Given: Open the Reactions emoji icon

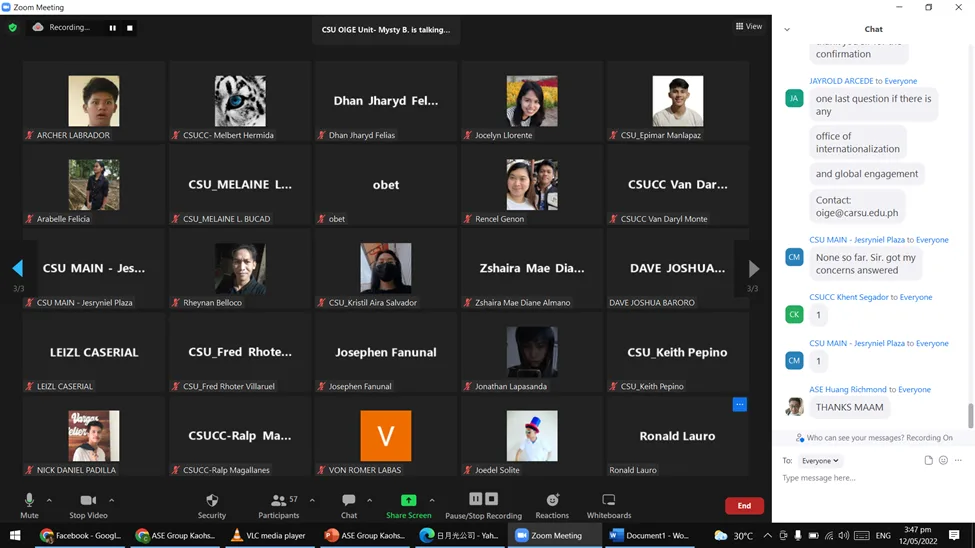Looking at the screenshot, I should [552, 500].
